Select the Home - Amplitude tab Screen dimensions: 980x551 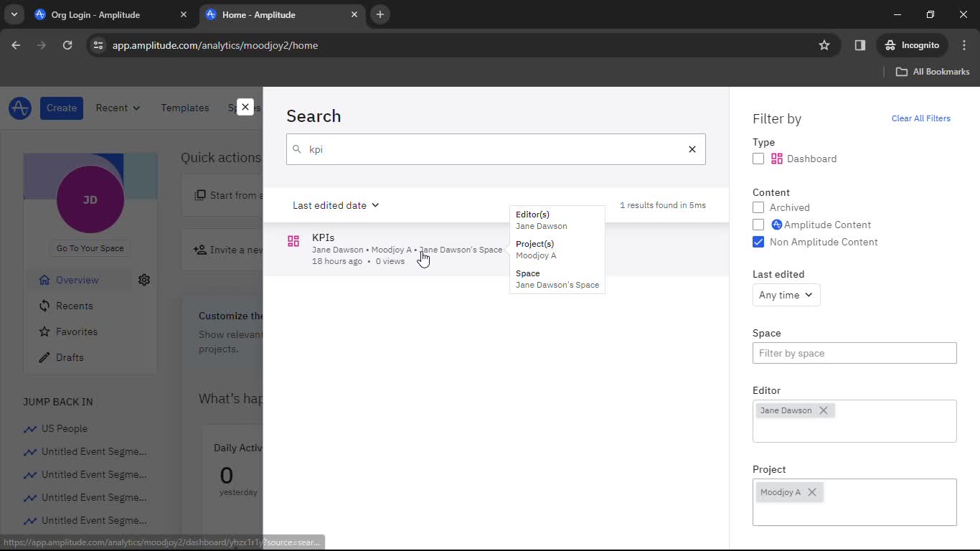click(282, 14)
